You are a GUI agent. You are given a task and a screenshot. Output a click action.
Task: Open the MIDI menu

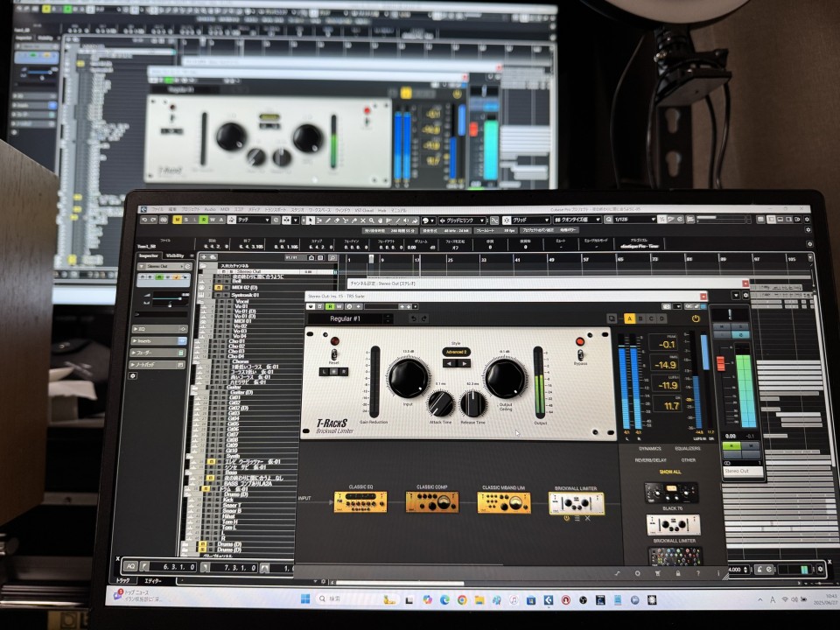(225, 209)
